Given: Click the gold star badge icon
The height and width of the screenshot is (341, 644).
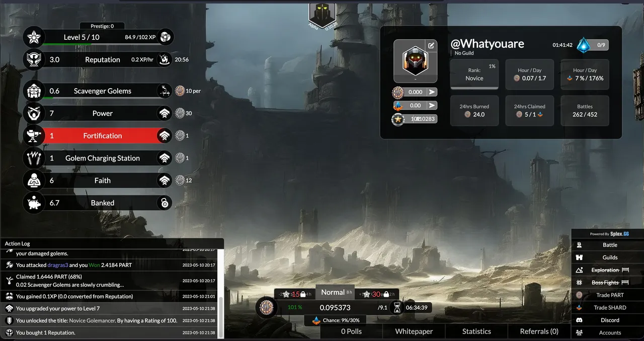Looking at the screenshot, I should pyautogui.click(x=398, y=119).
